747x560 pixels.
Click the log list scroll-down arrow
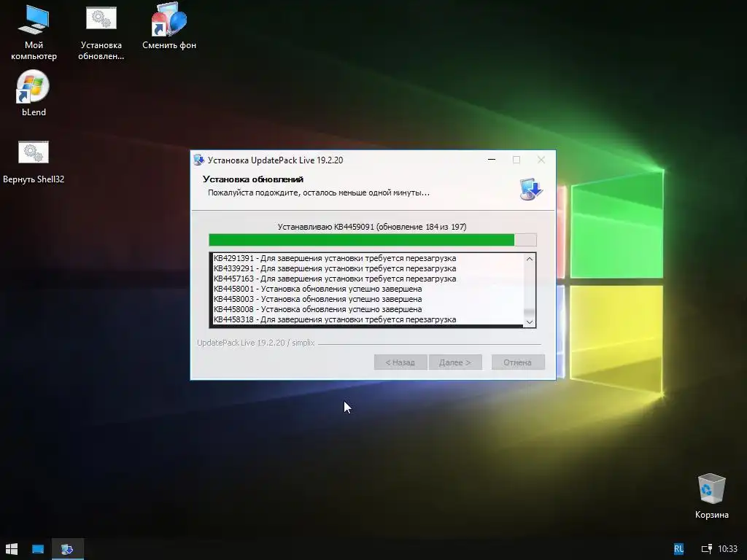click(x=530, y=322)
